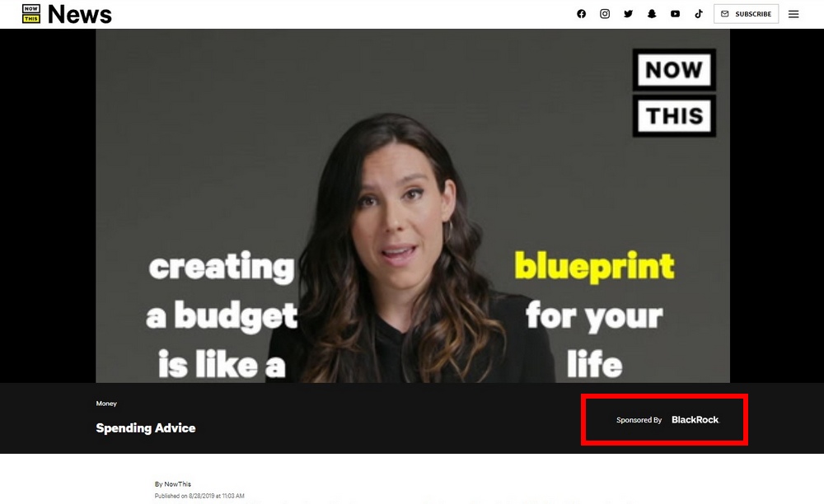This screenshot has width=824, height=504.
Task: Click the By NowThis author link
Action: pyautogui.click(x=172, y=484)
